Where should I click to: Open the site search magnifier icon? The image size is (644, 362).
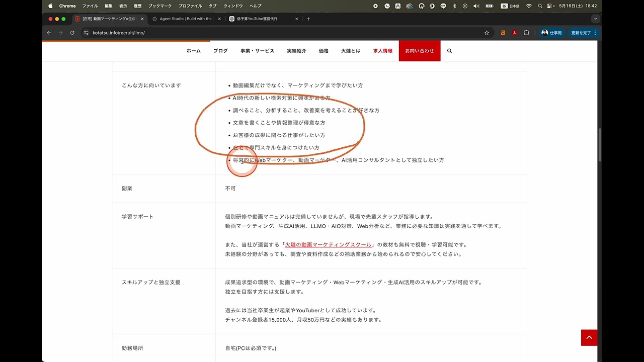pos(449,51)
